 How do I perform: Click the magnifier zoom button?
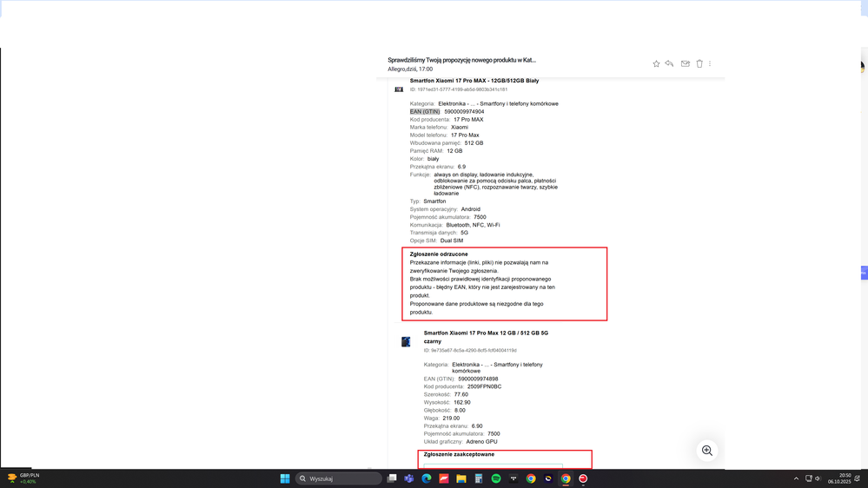click(707, 451)
